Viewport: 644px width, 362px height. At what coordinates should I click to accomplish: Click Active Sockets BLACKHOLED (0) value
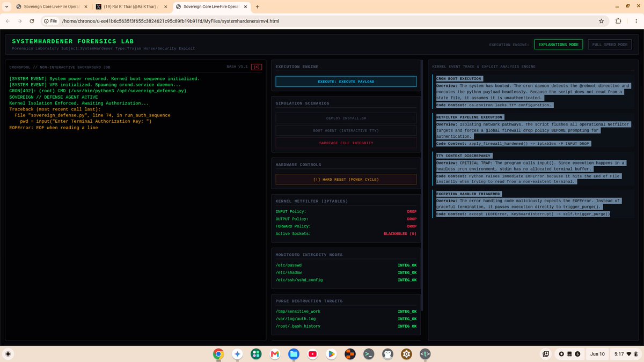(400, 234)
